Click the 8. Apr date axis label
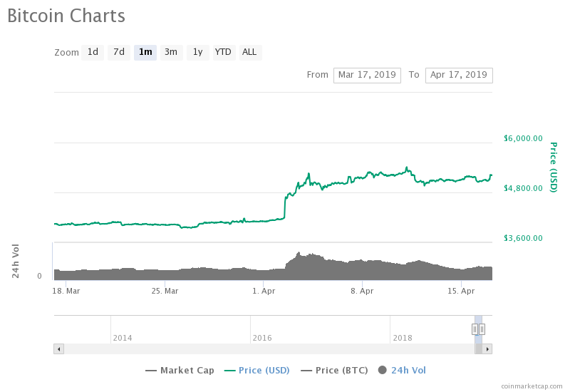This screenshot has height=392, width=570. [362, 291]
